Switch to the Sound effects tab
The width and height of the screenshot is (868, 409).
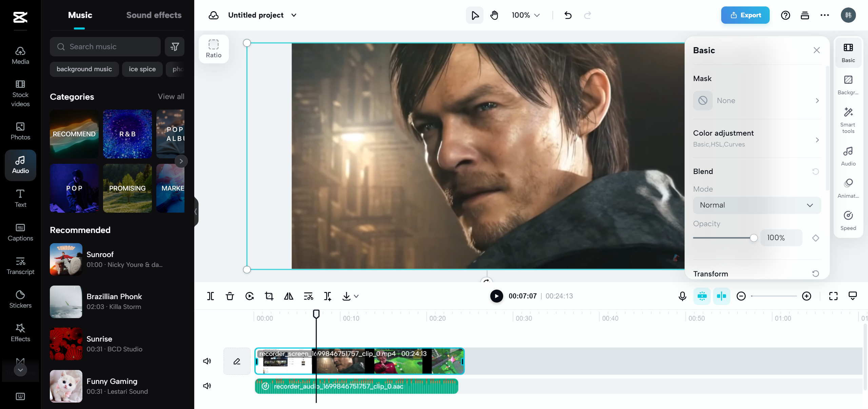pos(154,15)
